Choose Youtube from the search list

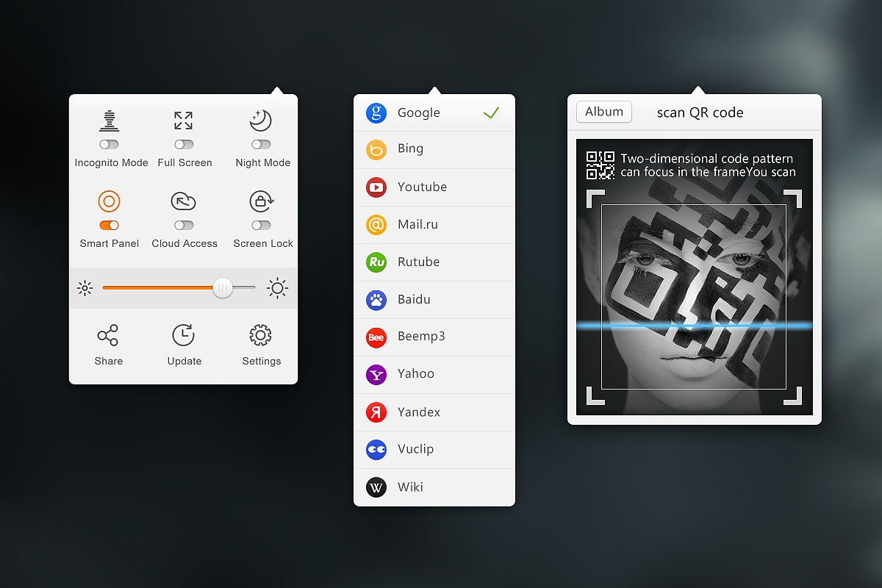pyautogui.click(x=434, y=187)
